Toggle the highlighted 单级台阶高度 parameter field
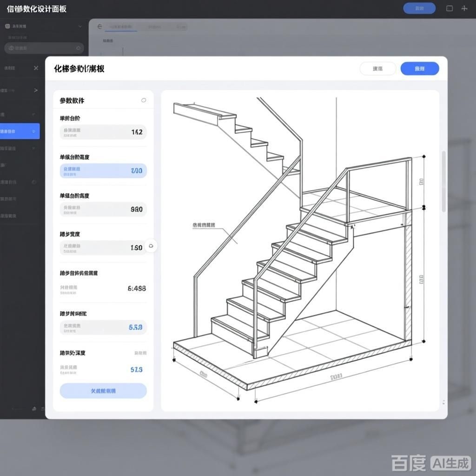Viewport: 476px width, 476px height. 103,171
